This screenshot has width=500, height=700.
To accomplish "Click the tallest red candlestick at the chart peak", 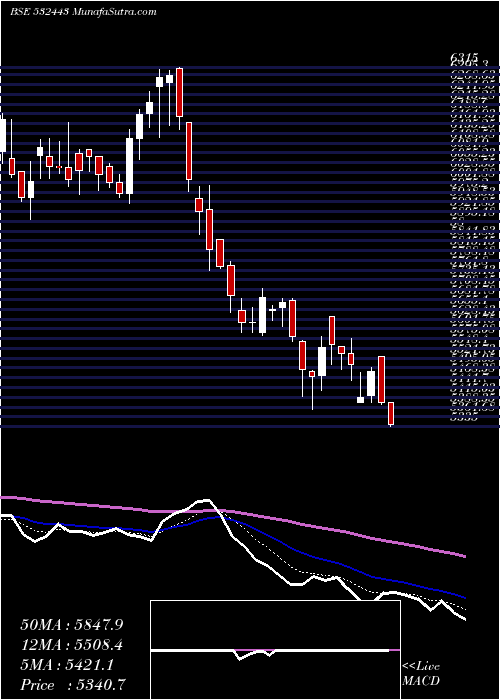I will pyautogui.click(x=179, y=92).
